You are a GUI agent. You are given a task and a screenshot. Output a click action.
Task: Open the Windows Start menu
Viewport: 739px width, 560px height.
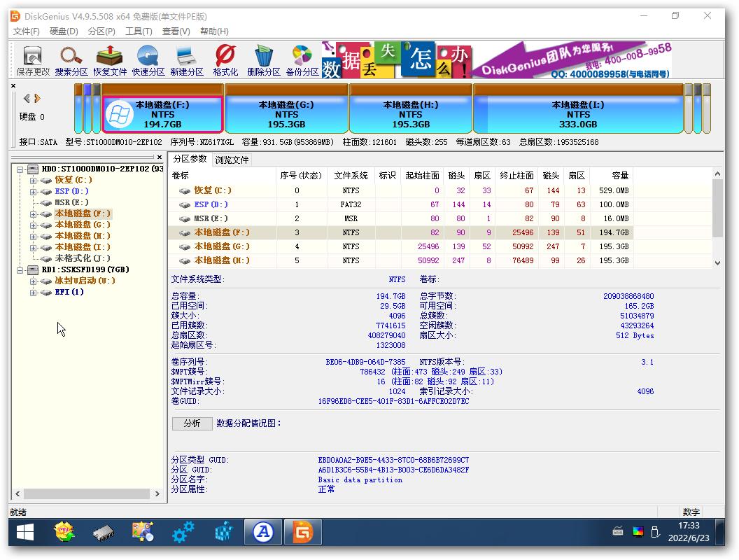coord(25,532)
